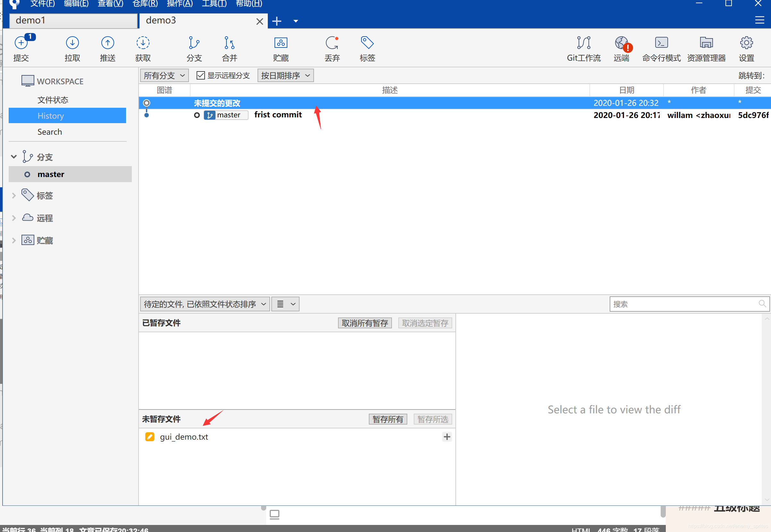Stage gui_demo.txt with its plus button
This screenshot has height=532, width=771.
click(447, 437)
